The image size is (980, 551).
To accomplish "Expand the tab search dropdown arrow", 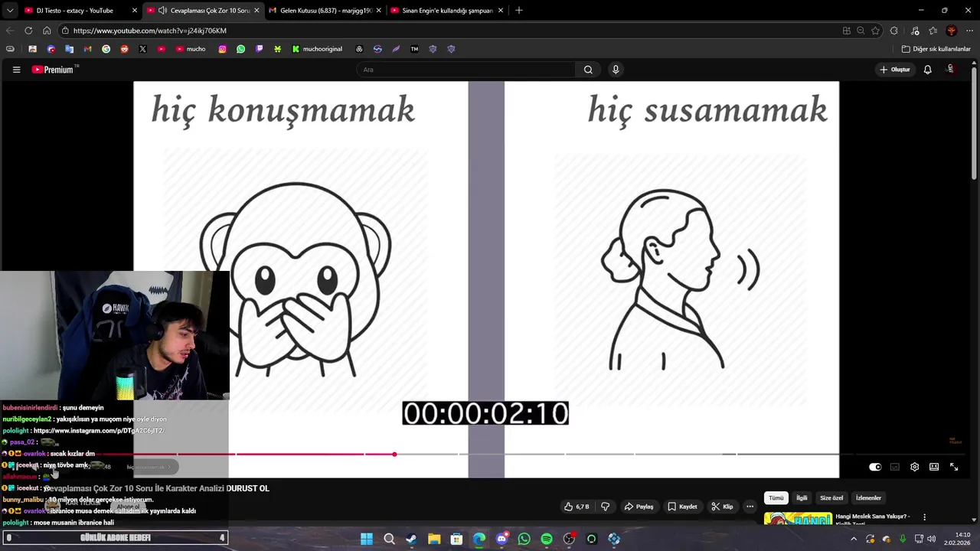I will [9, 11].
